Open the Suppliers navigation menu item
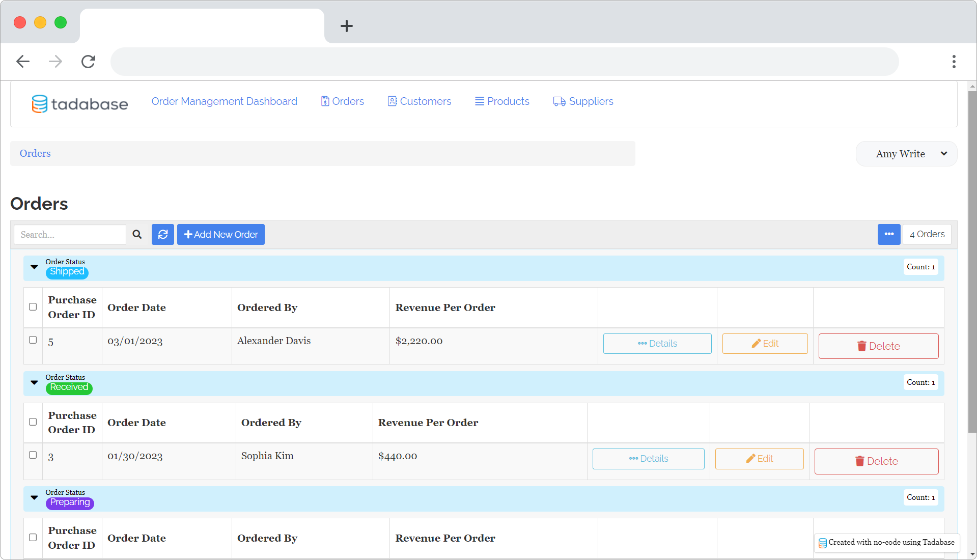Image resolution: width=977 pixels, height=560 pixels. pos(583,101)
